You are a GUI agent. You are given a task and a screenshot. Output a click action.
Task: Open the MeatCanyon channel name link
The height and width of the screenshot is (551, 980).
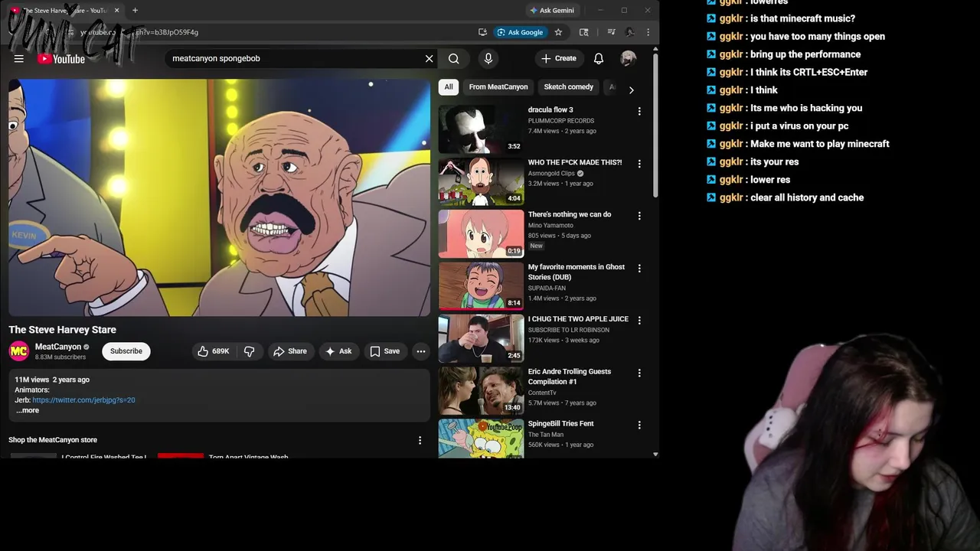(x=58, y=347)
